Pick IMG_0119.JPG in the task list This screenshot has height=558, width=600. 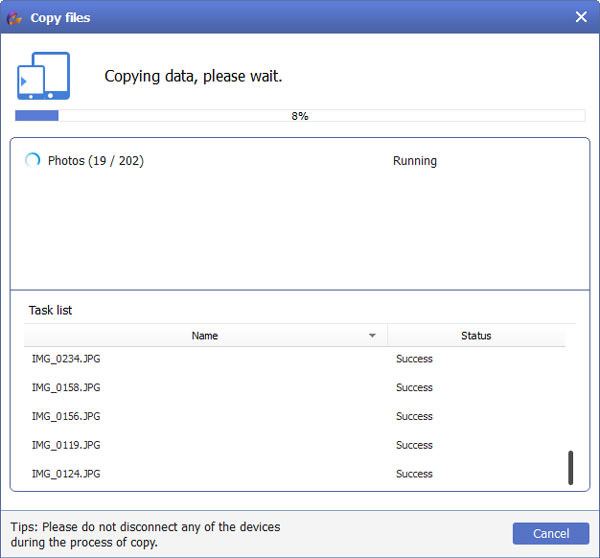[66, 445]
